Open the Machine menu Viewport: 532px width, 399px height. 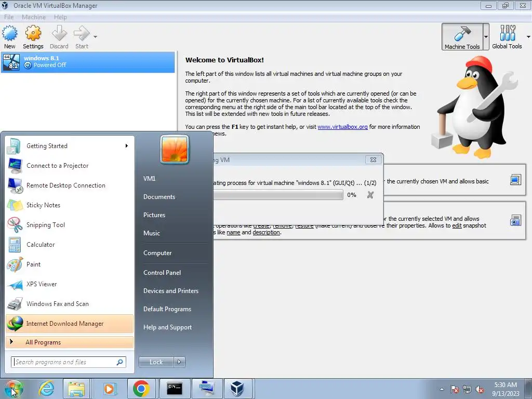coord(34,17)
